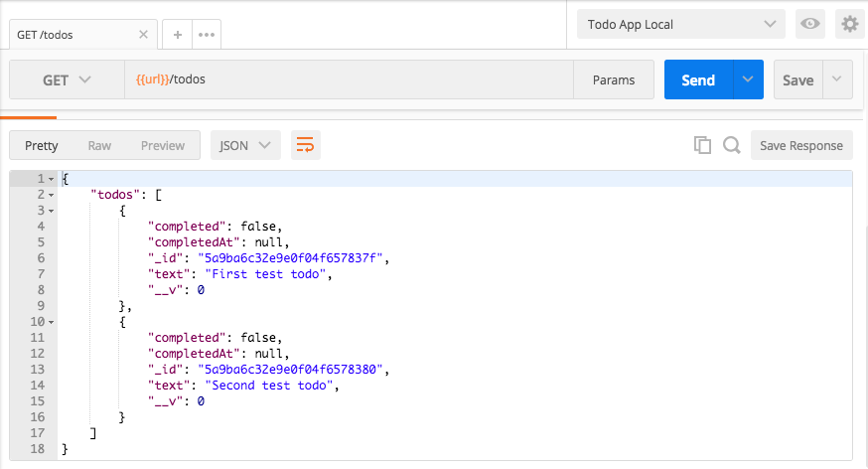Expand the Send button arrow options
The image size is (868, 469).
[748, 79]
